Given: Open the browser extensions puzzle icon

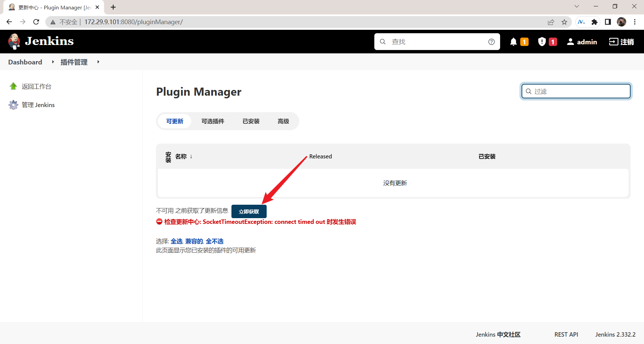Looking at the screenshot, I should tap(594, 22).
